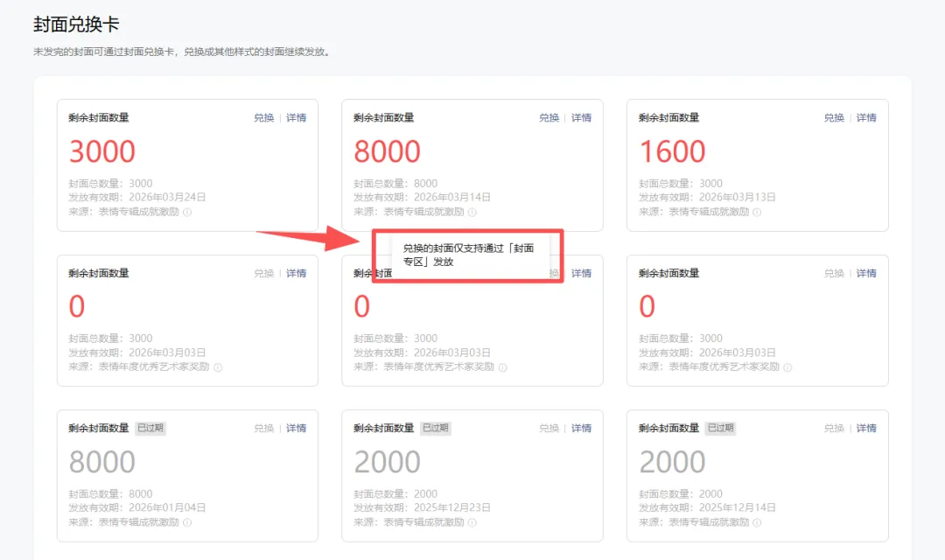Screen dimensions: 945x560
Task: Click 兑换 on the 3000 remaining covers card
Action: pyautogui.click(x=264, y=117)
